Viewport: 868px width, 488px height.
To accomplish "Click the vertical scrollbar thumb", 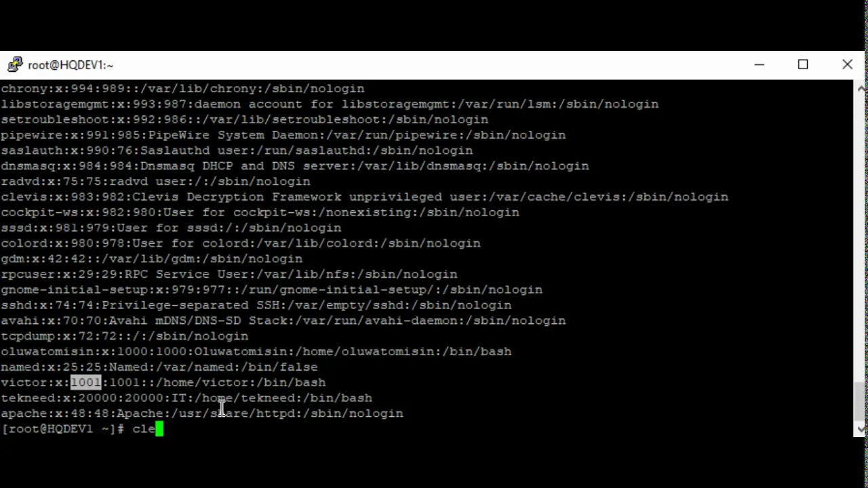I will tap(861, 401).
